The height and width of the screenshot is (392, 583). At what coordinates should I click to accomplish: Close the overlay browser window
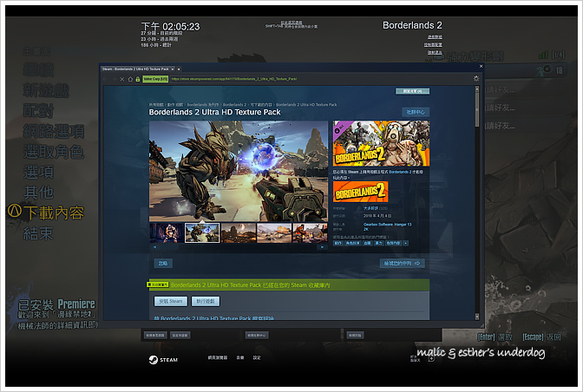click(x=481, y=66)
